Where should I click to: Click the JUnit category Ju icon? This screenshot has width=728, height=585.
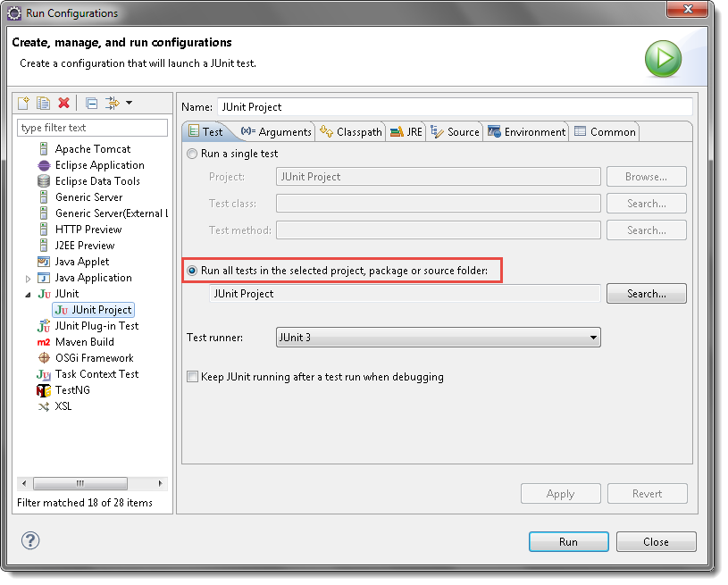[44, 295]
